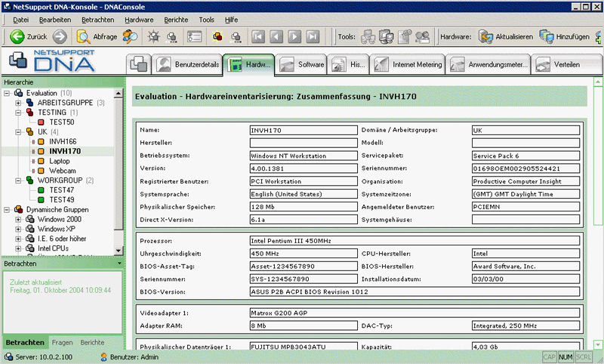Click the first icon-only overview tab
Image resolution: width=604 pixels, height=364 pixels.
coord(139,64)
